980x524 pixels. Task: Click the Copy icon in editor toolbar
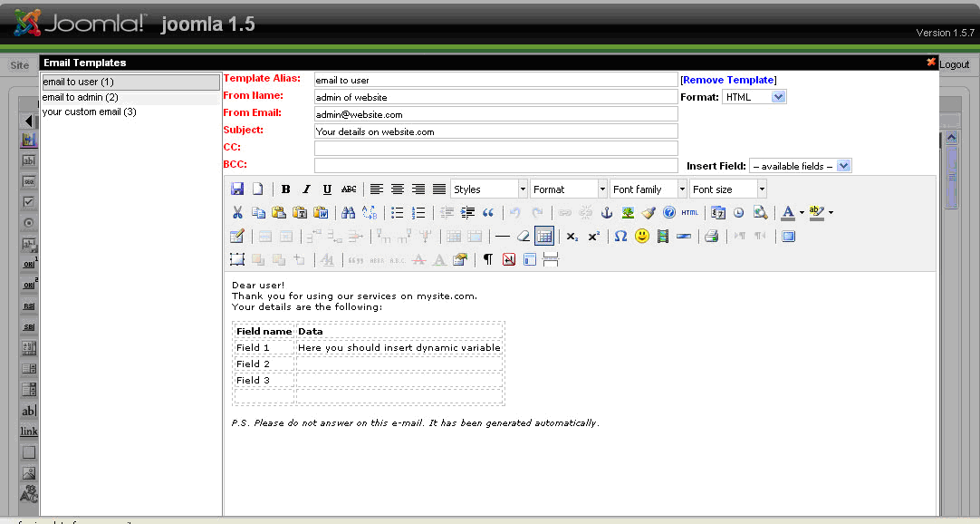click(258, 213)
